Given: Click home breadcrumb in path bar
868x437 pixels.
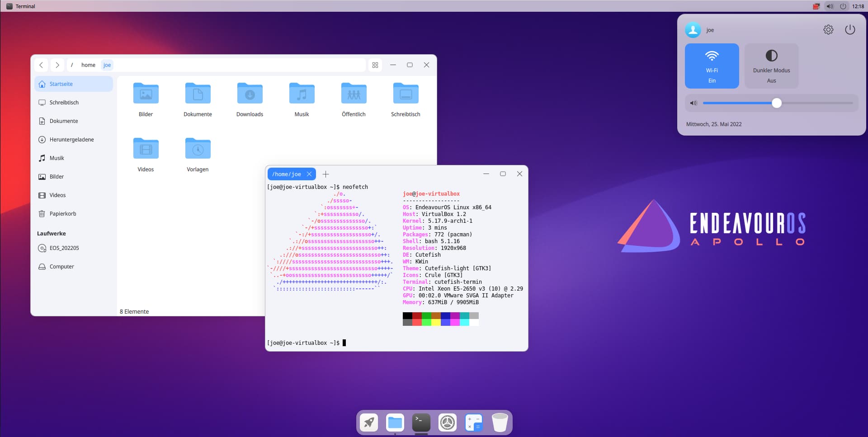Looking at the screenshot, I should click(x=88, y=65).
